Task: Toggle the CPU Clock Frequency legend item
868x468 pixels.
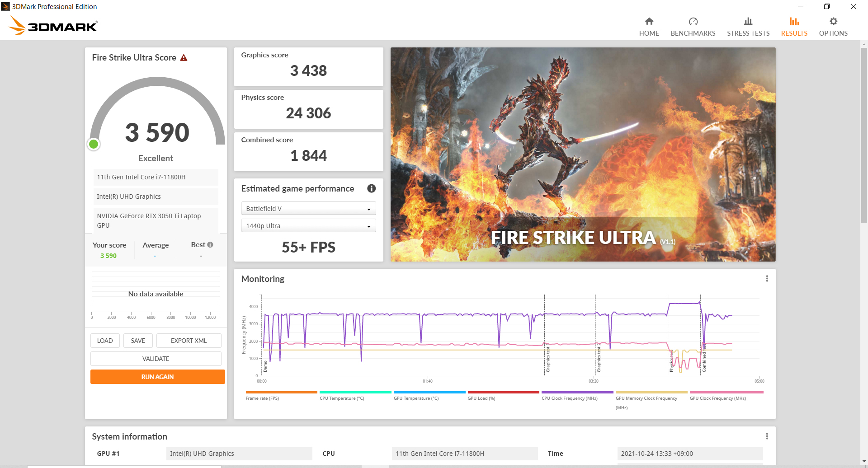Action: click(577, 395)
